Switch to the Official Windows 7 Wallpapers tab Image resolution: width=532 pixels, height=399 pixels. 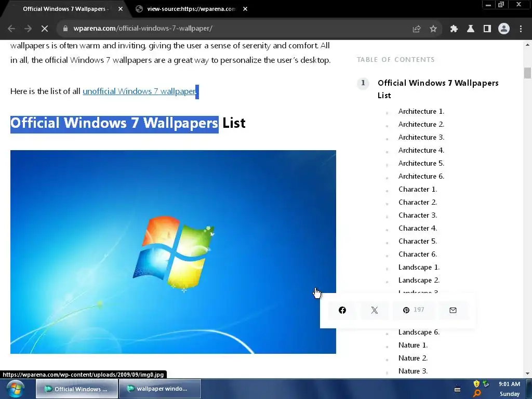pos(65,9)
